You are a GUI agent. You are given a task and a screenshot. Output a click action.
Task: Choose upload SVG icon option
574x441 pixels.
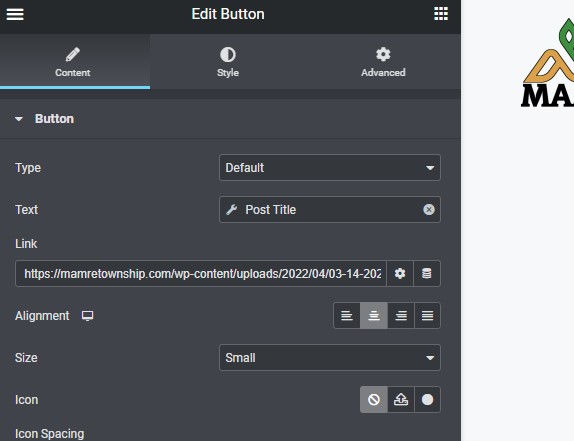click(x=401, y=400)
